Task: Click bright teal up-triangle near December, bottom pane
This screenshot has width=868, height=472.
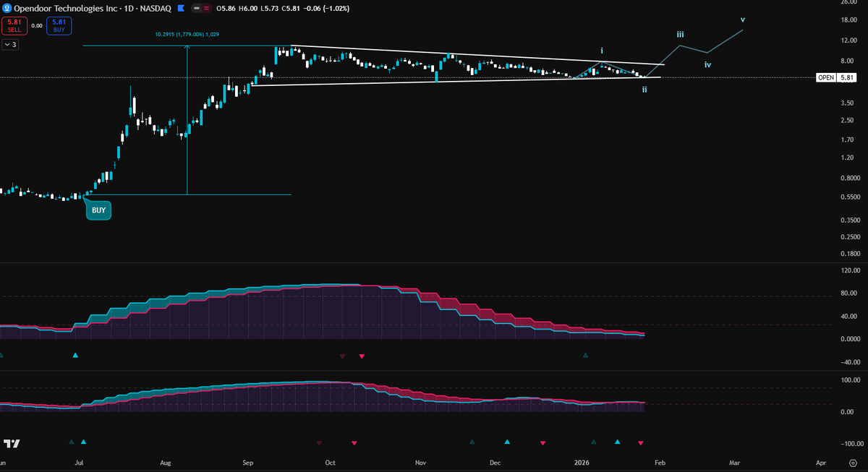Action: click(x=507, y=442)
